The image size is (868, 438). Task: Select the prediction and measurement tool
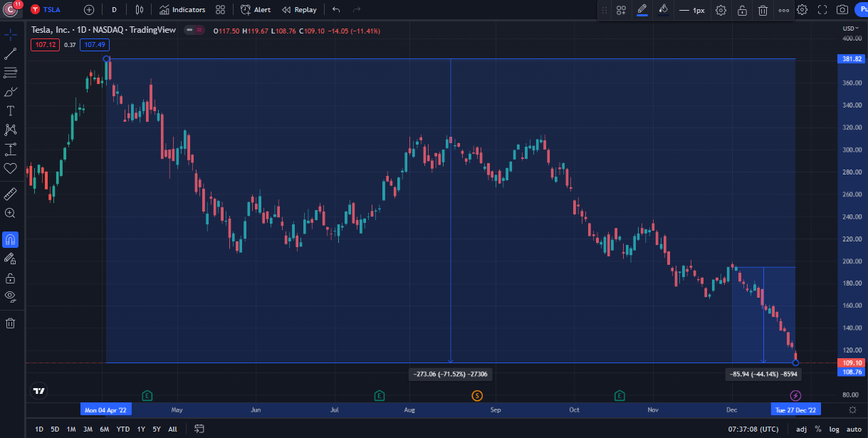point(11,150)
